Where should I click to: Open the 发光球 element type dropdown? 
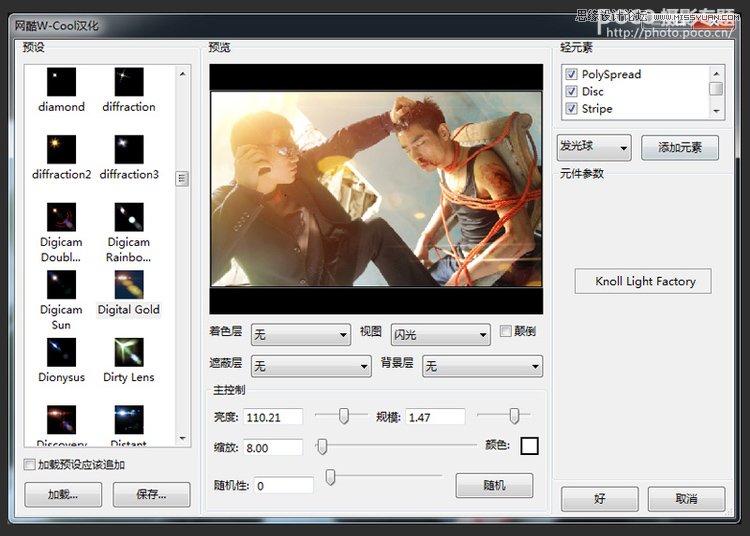coord(594,147)
